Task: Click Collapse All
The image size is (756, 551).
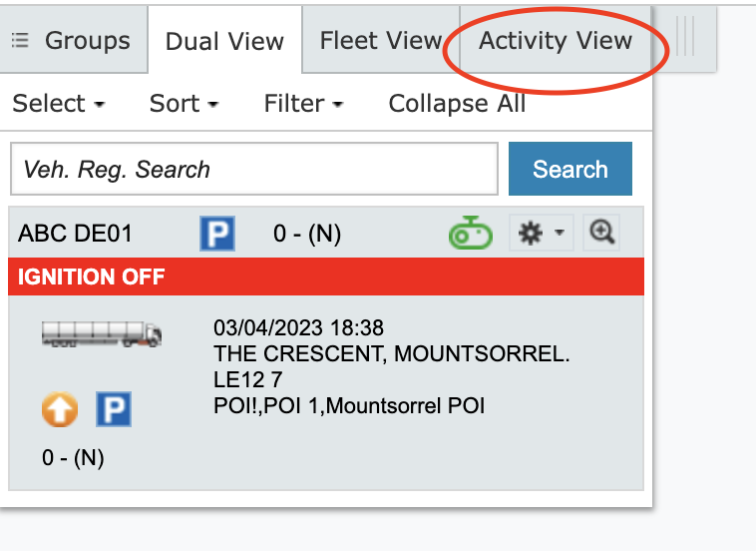Action: point(457,104)
